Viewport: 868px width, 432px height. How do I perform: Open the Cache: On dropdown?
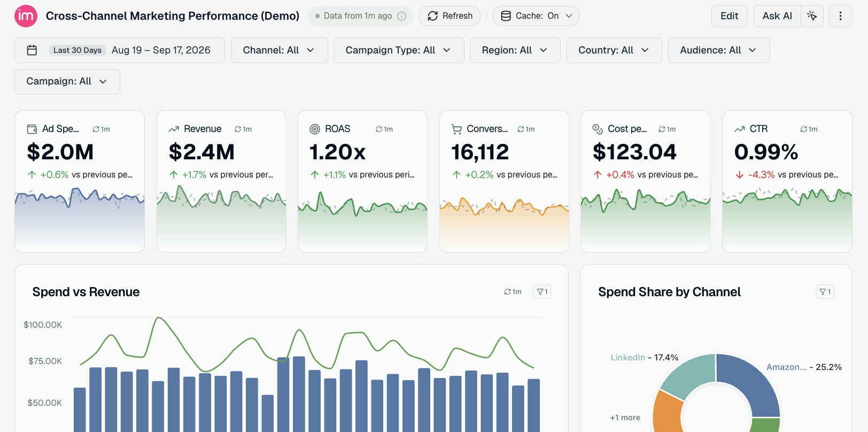point(536,16)
